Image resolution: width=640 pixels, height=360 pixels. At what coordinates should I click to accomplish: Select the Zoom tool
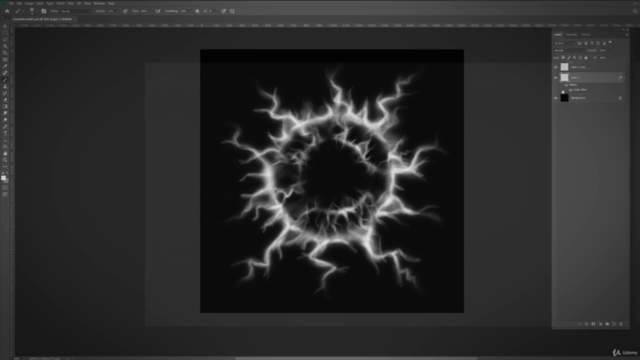tap(5, 160)
